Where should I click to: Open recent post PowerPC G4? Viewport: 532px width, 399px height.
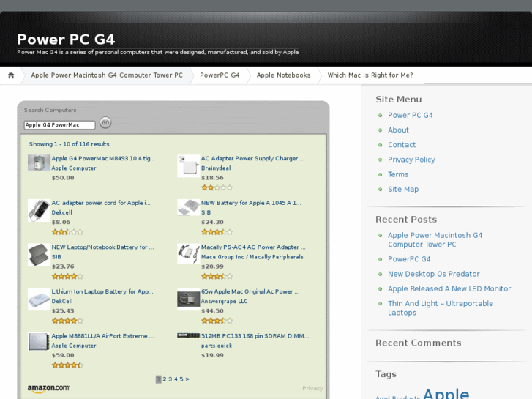pyautogui.click(x=409, y=259)
